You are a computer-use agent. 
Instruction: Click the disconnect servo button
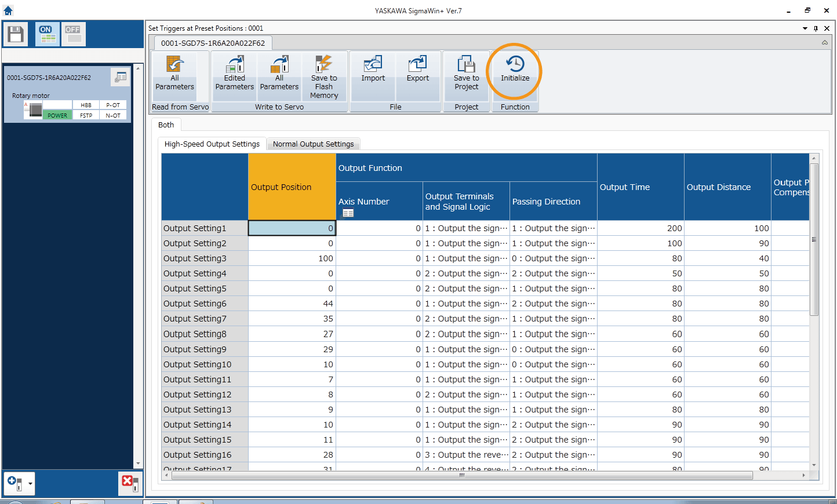tap(129, 483)
